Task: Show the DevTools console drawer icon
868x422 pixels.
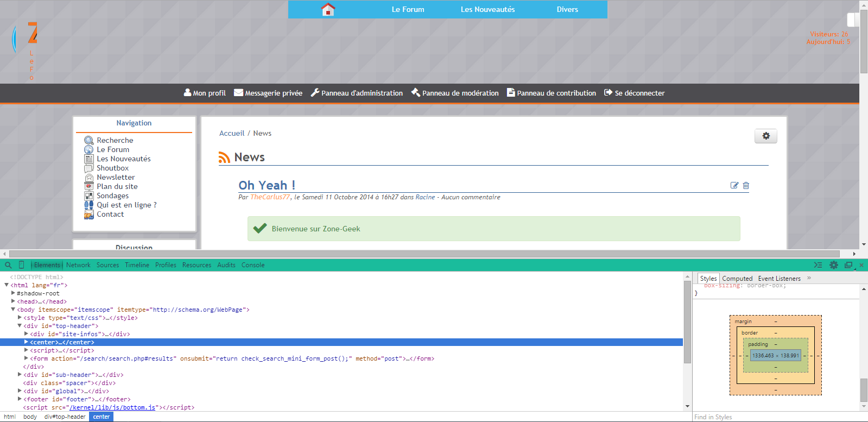Action: [818, 265]
